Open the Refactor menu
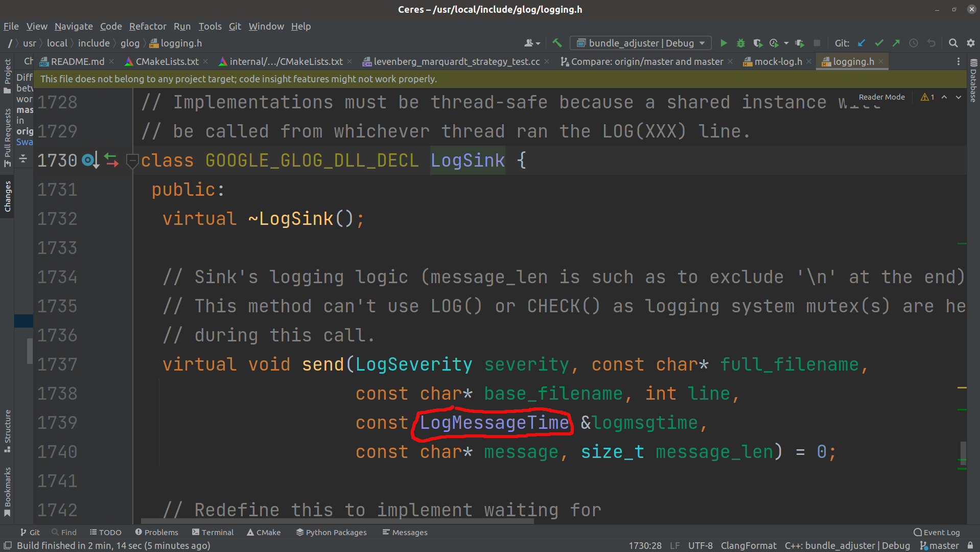This screenshot has width=980, height=552. (x=148, y=26)
